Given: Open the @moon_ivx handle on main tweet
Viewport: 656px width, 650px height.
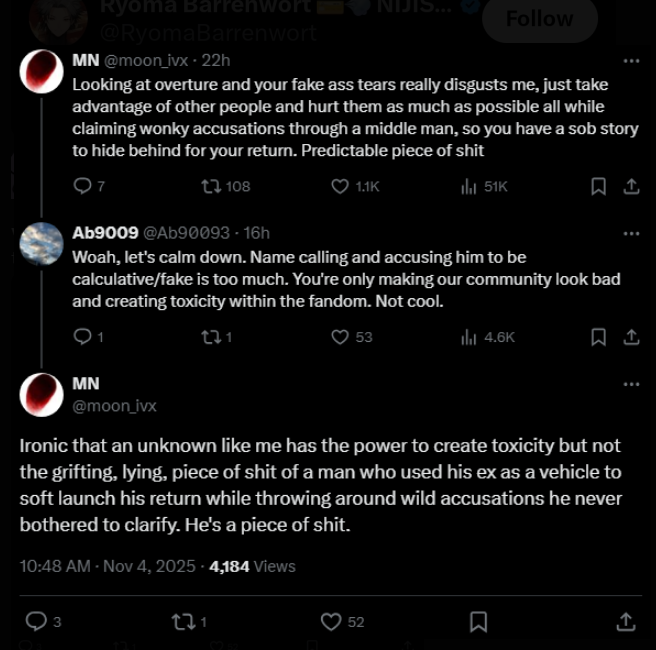Looking at the screenshot, I should [114, 406].
